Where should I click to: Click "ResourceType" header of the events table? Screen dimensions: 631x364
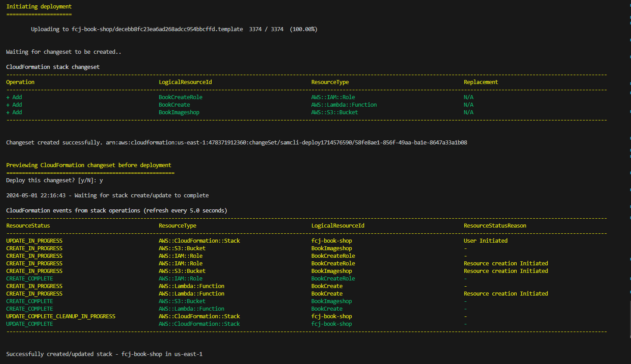(x=177, y=226)
